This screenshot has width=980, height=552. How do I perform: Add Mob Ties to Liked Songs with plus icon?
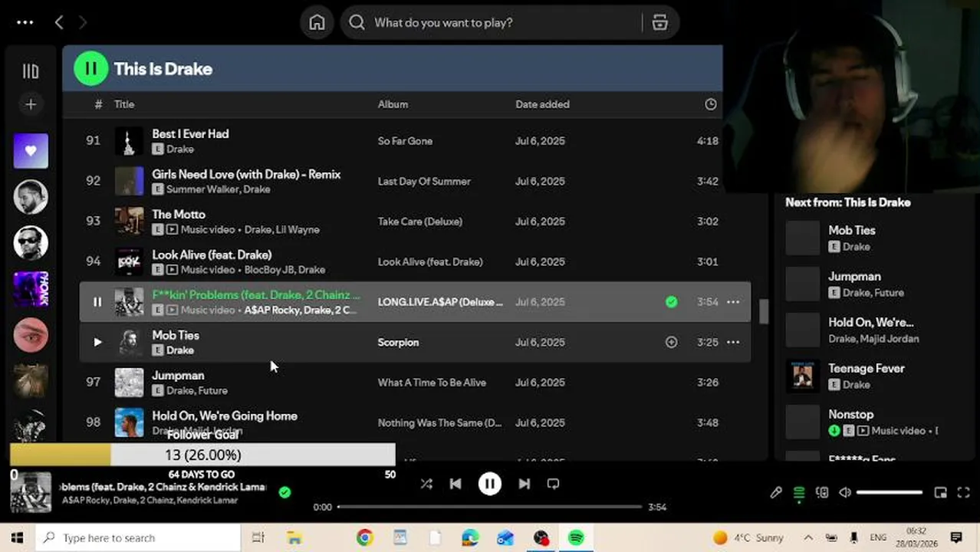tap(671, 342)
